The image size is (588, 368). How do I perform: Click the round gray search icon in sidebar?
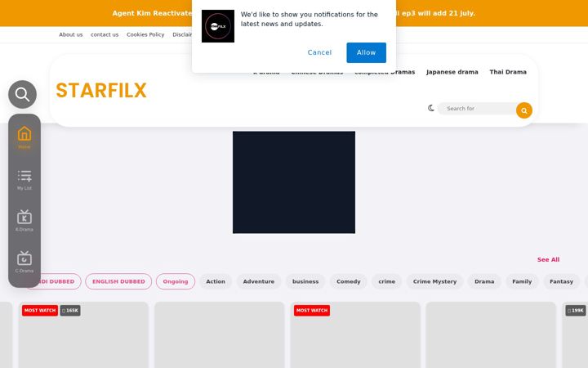click(x=23, y=94)
